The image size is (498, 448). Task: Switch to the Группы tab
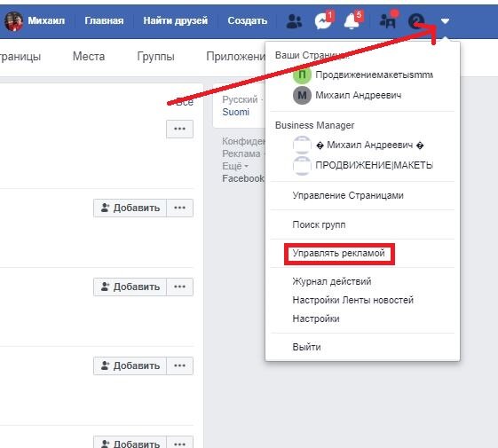155,57
